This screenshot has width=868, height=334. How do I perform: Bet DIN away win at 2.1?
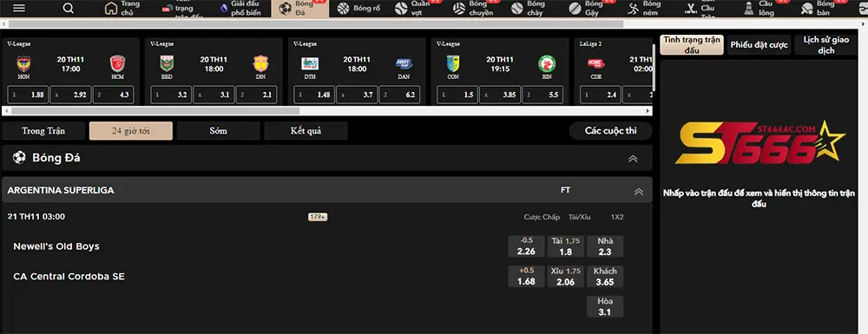[256, 95]
